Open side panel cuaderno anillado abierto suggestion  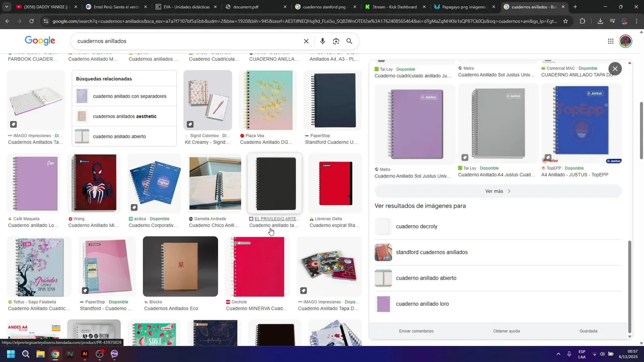[x=498, y=278]
